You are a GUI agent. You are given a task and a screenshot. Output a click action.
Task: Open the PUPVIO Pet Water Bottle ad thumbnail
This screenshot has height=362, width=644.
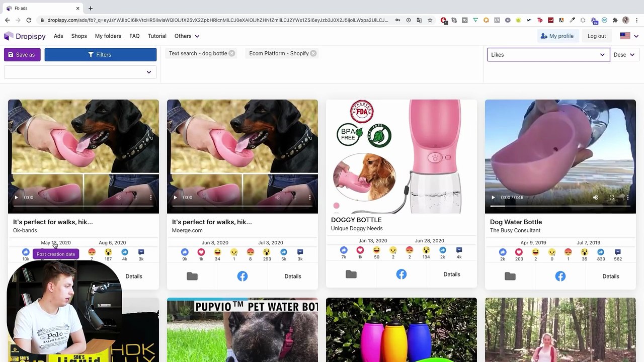click(243, 330)
